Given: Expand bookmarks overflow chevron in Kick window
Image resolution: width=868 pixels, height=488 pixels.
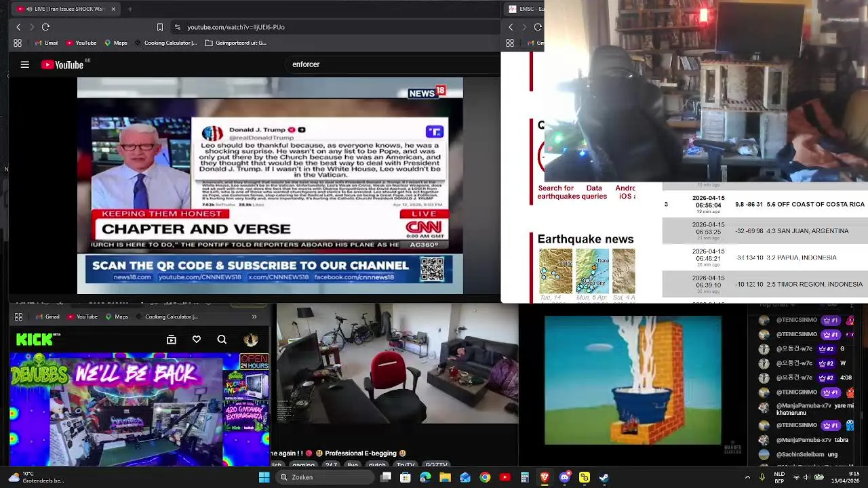Looking at the screenshot, I should point(254,317).
